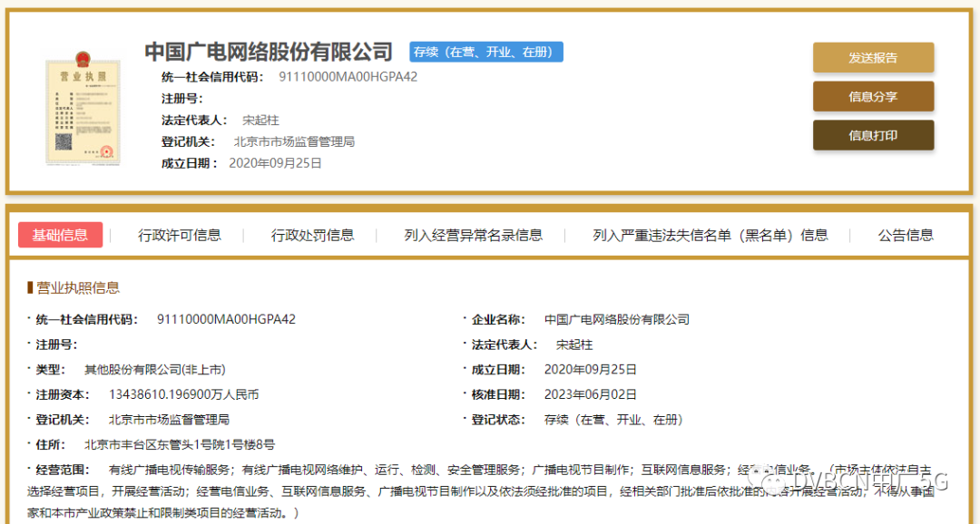Viewport: 980px width, 524px height.
Task: Open the 营业执照 business license thumbnail image
Action: click(x=83, y=110)
